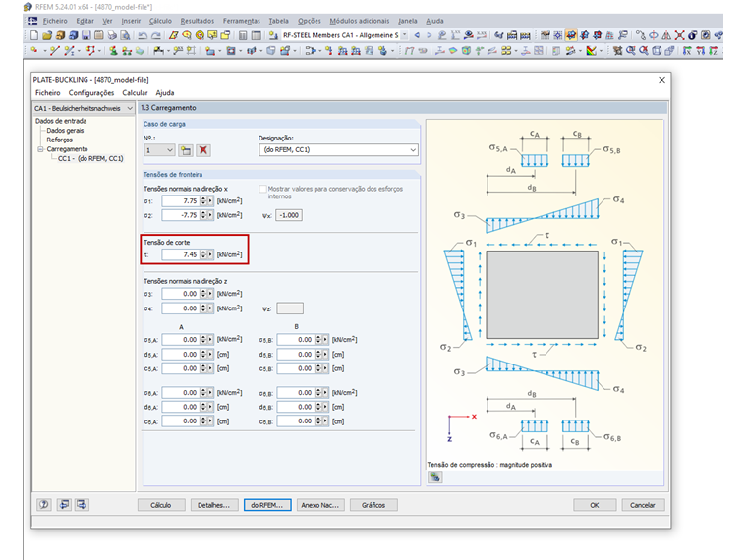Image resolution: width=747 pixels, height=560 pixels.
Task: Click the Detalhes... button
Action: click(x=214, y=505)
